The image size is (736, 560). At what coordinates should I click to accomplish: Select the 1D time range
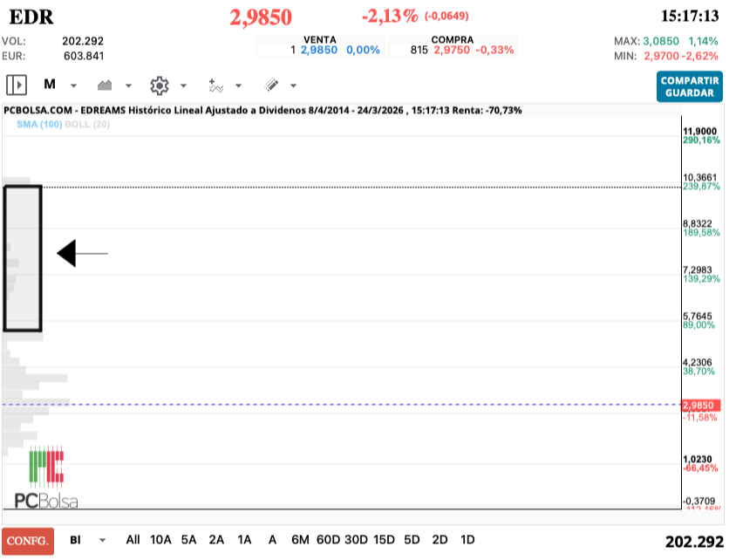(x=467, y=540)
